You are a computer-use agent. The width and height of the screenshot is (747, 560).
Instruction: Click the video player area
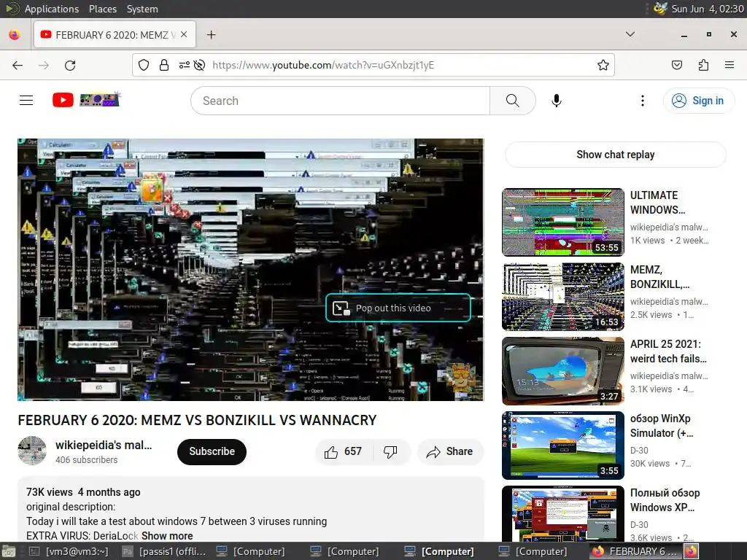point(251,270)
